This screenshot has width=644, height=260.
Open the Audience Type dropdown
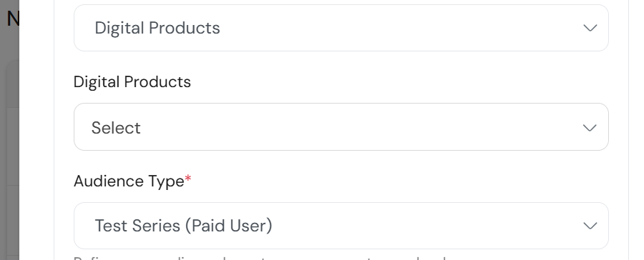[341, 226]
